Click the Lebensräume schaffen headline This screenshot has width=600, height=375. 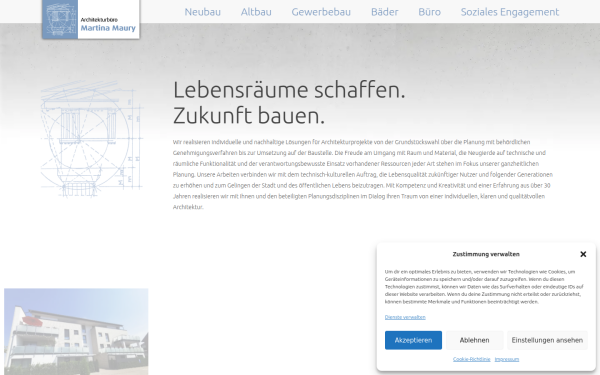point(289,103)
